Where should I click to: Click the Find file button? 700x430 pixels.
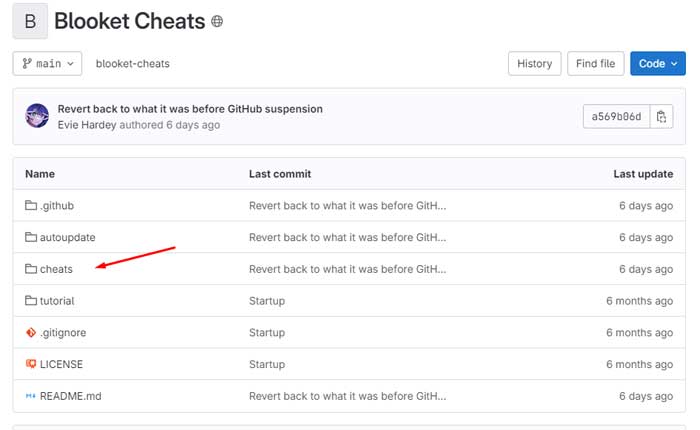coord(595,63)
